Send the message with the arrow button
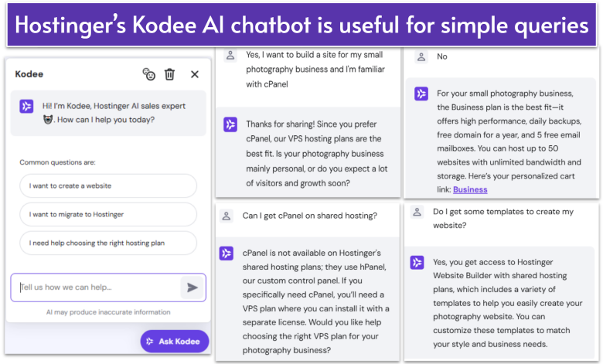The width and height of the screenshot is (603, 364). pos(192,287)
